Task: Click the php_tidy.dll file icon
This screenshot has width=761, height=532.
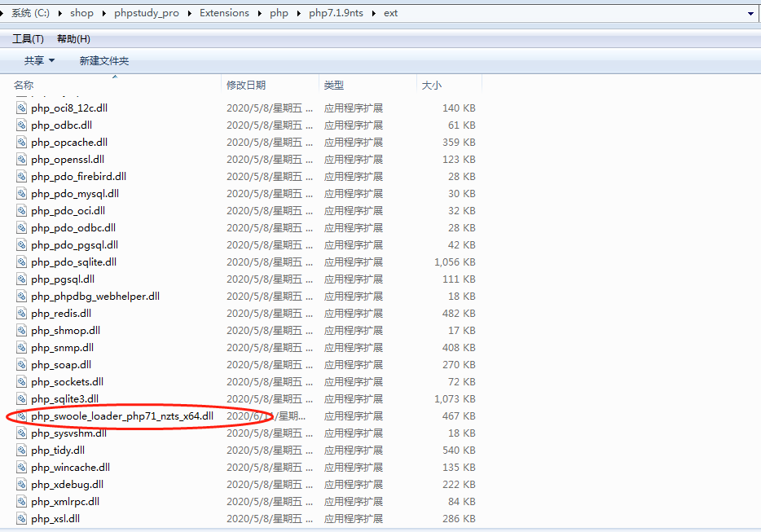Action: coord(23,451)
